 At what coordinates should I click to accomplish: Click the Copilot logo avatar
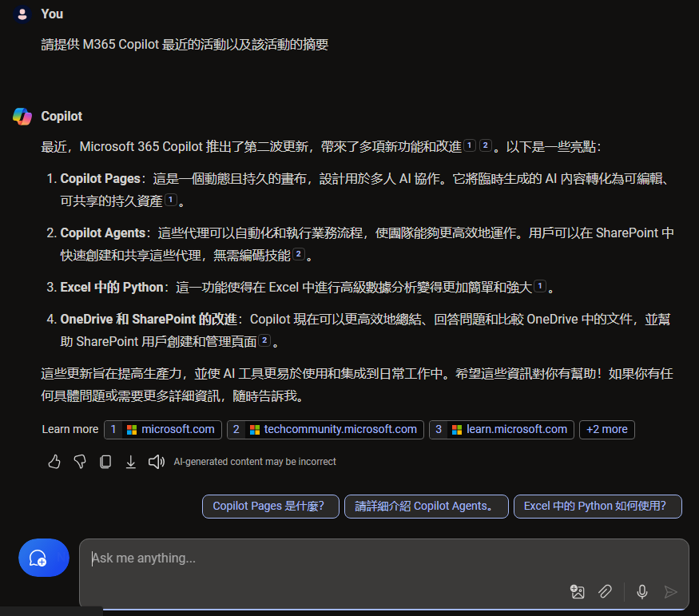tap(22, 117)
